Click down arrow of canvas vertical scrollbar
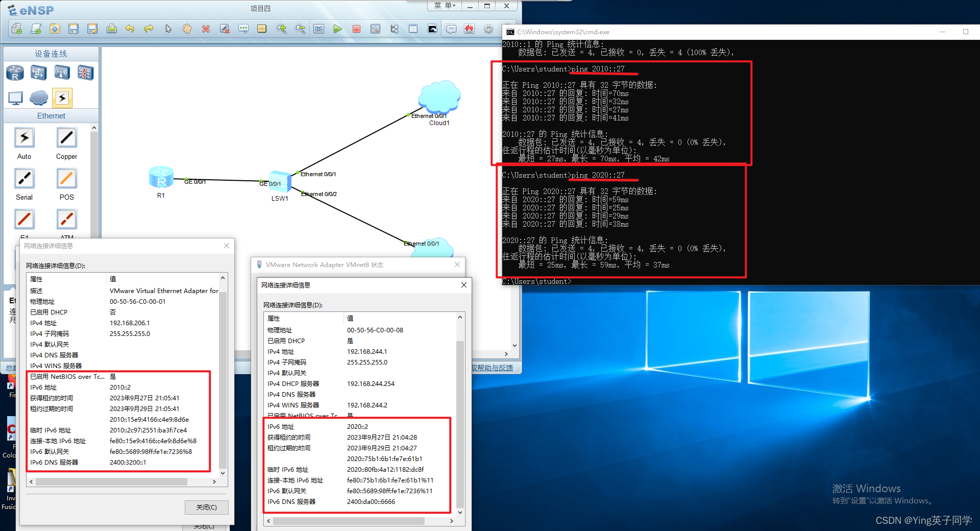980x531 pixels. 514,346
